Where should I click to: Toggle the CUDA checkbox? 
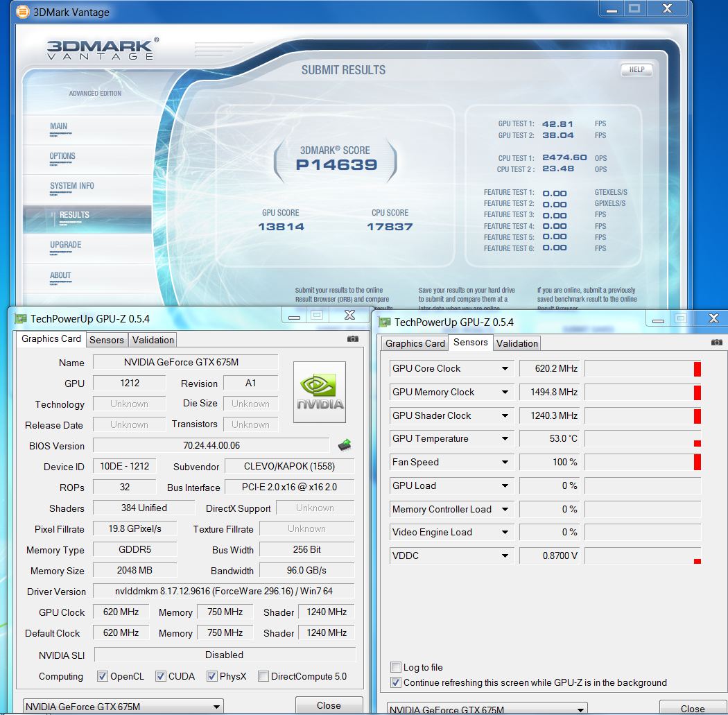161,676
